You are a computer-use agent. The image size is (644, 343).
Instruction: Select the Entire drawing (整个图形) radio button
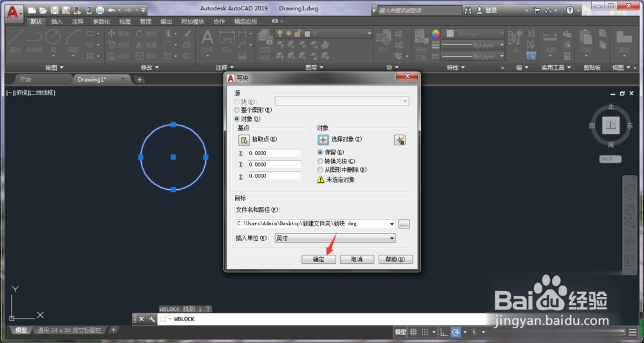(x=236, y=110)
